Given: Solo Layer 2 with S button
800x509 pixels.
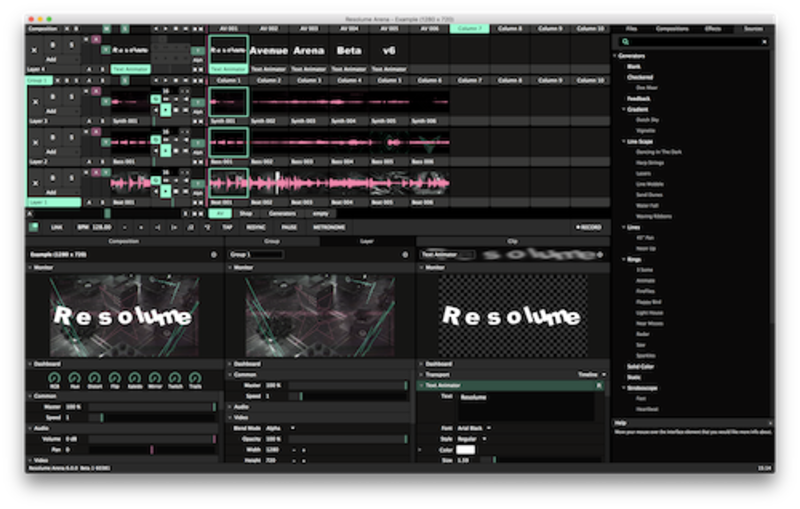Looking at the screenshot, I should 71,137.
